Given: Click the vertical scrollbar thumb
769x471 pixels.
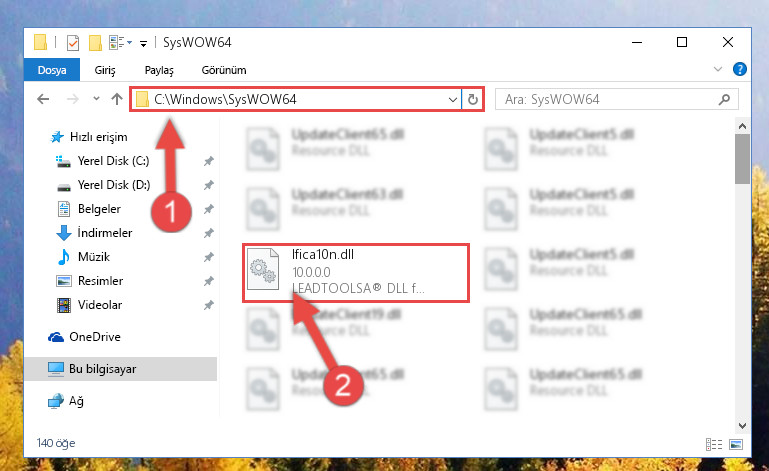Looking at the screenshot, I should [x=742, y=158].
